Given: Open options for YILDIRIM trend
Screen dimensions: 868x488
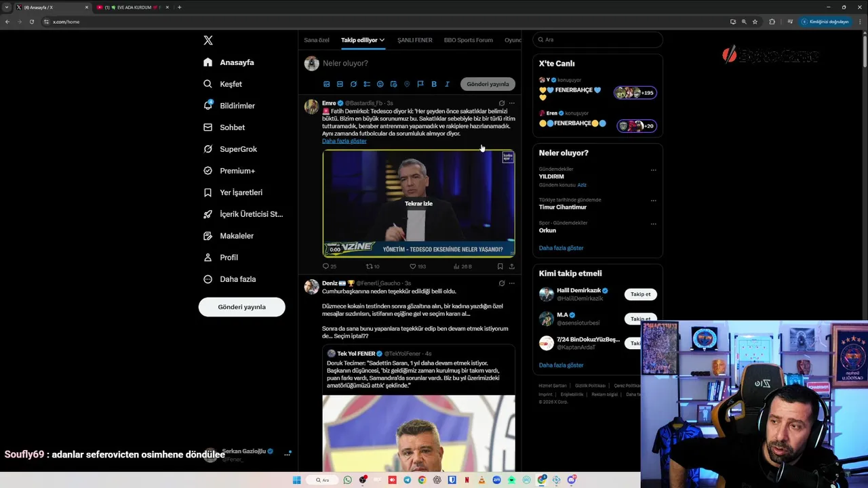Looking at the screenshot, I should click(x=654, y=169).
